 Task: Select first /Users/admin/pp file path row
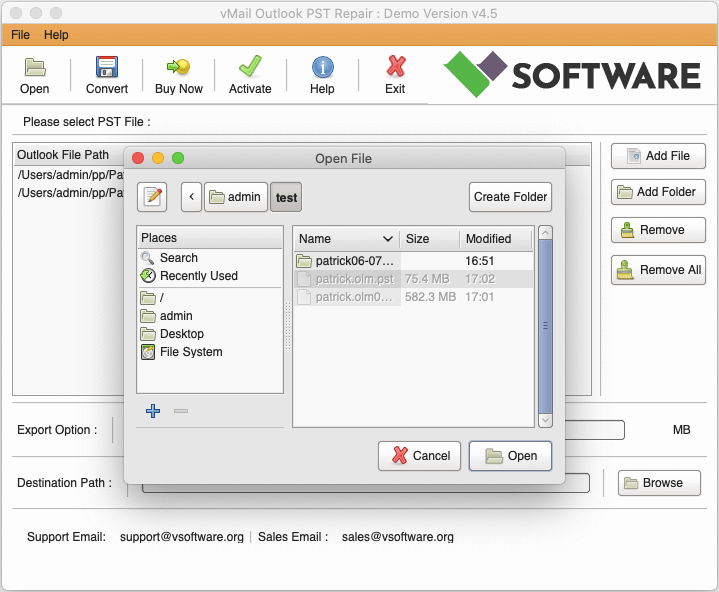(70, 175)
